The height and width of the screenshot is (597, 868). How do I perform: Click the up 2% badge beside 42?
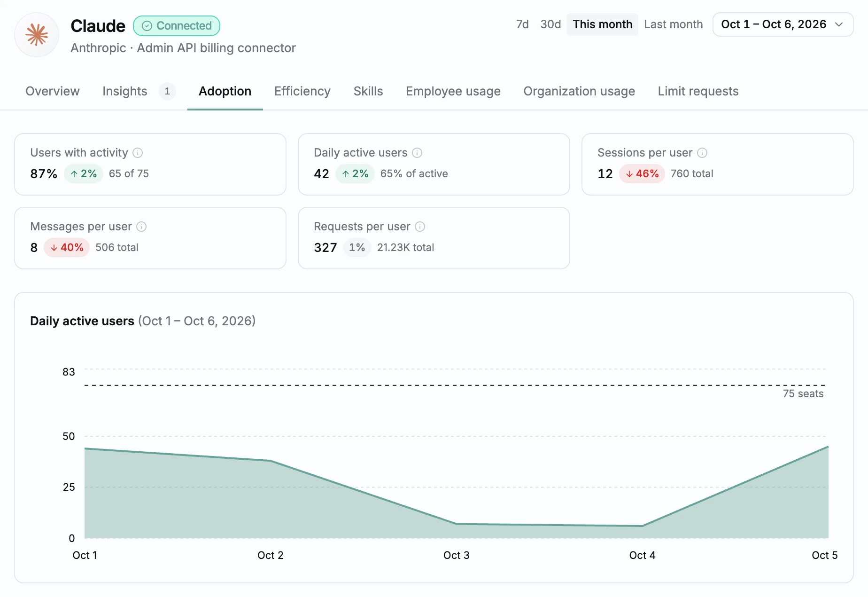tap(355, 174)
